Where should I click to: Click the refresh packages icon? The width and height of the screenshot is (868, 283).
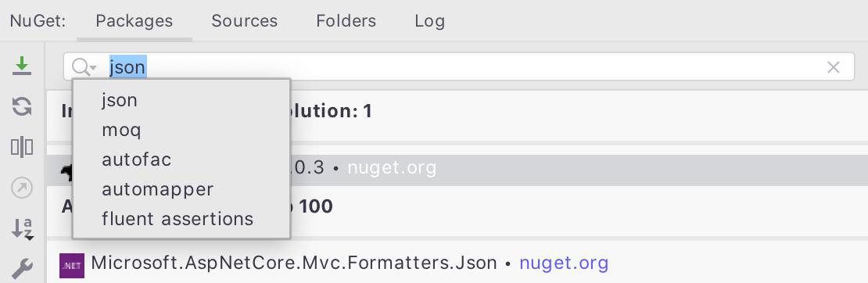coord(22,106)
